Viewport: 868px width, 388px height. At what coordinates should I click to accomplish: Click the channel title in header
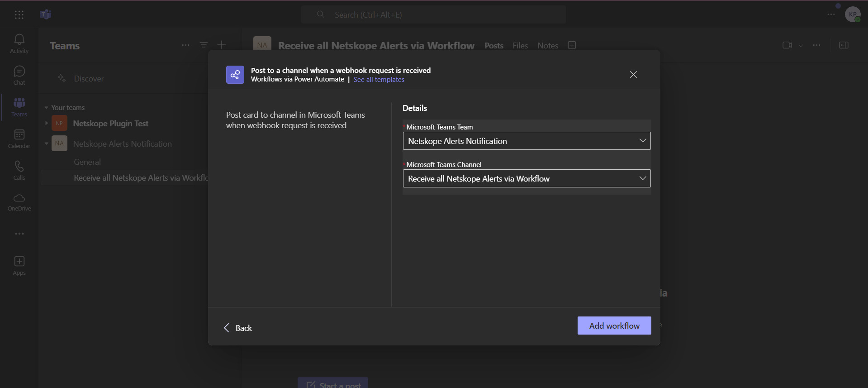click(x=376, y=46)
